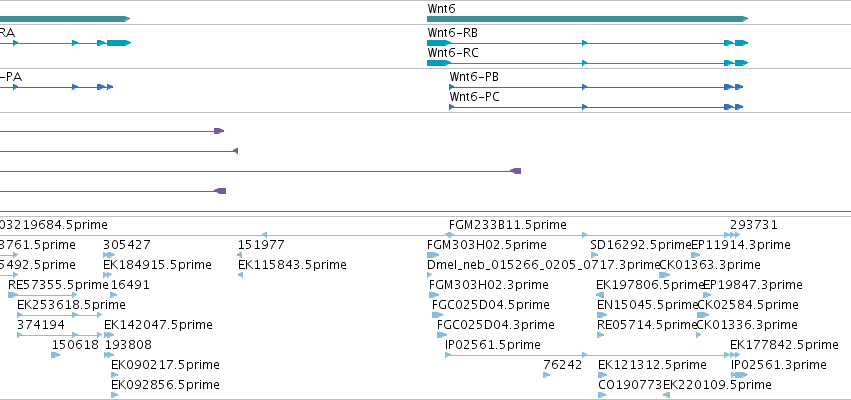Click the 293731 feature arrows
Viewport: 851px width, 400px height.
735,235
